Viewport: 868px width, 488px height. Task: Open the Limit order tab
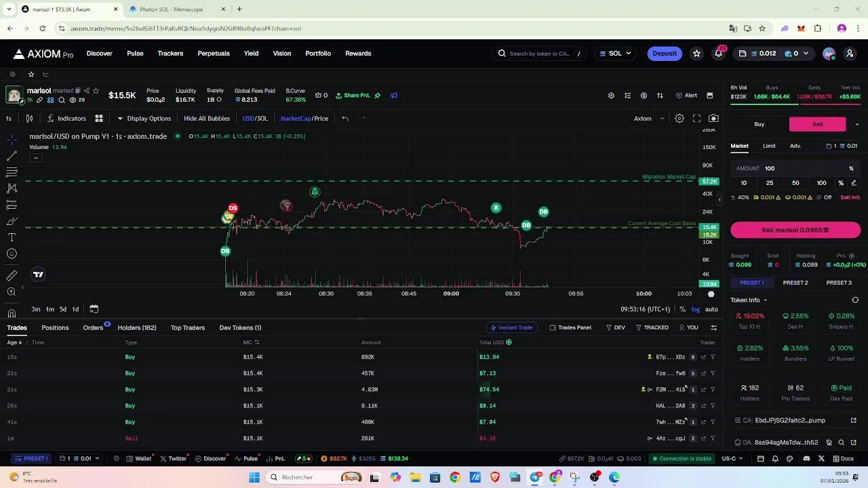(769, 146)
